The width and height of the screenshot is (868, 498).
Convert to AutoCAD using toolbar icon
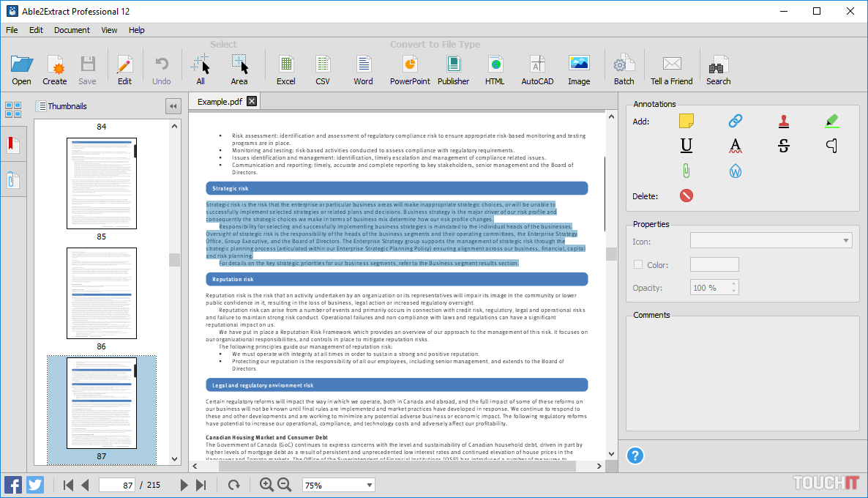pos(536,70)
